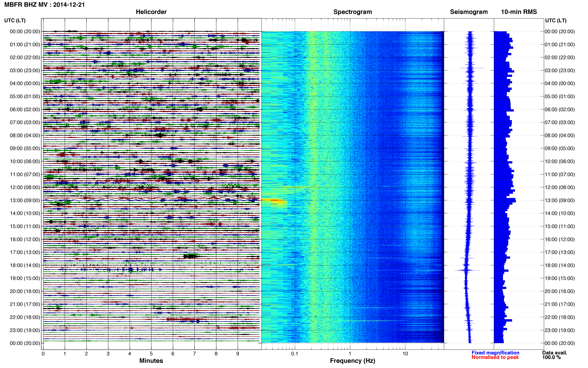
Task: Click left time label '03:00 (23:00)'
Action: coord(25,71)
